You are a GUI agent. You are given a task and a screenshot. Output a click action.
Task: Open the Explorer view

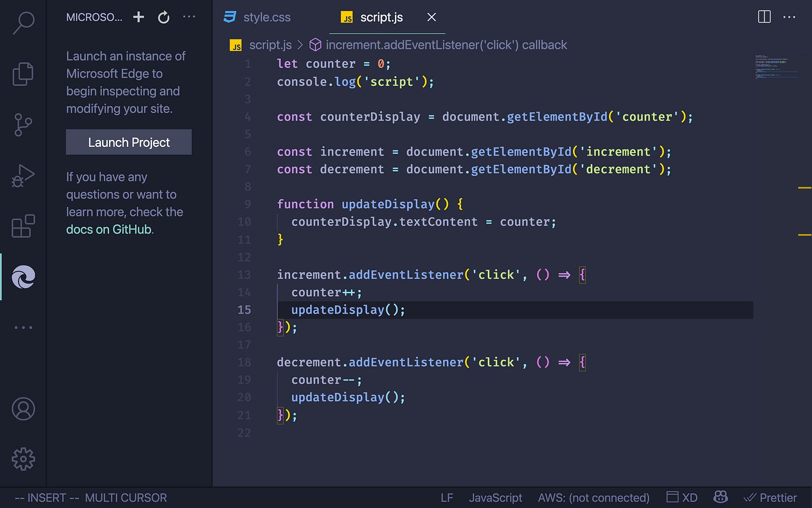23,74
